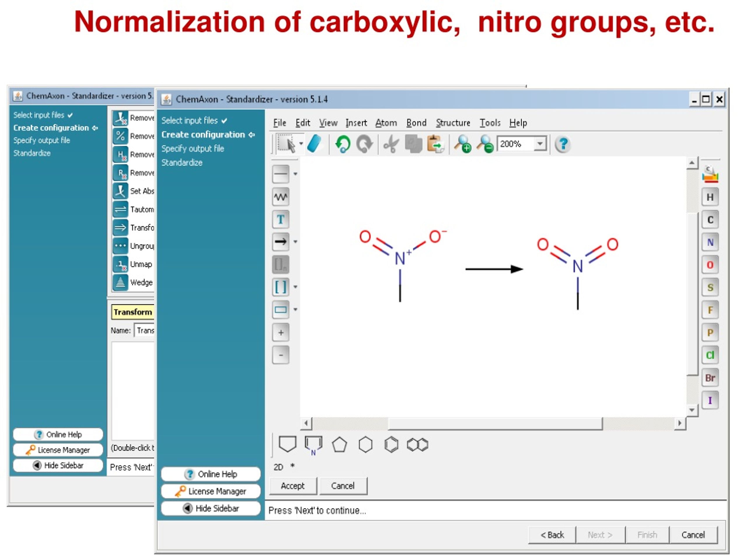Select the Bromine Br atom button
Screen dimensions: 747x560
coord(710,378)
